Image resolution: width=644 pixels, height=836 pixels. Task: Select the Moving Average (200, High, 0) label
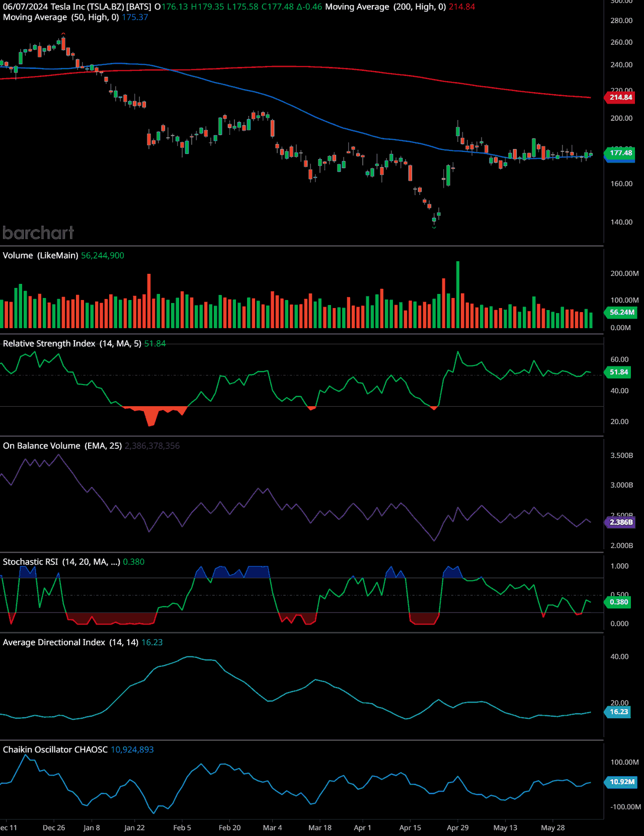pyautogui.click(x=385, y=7)
